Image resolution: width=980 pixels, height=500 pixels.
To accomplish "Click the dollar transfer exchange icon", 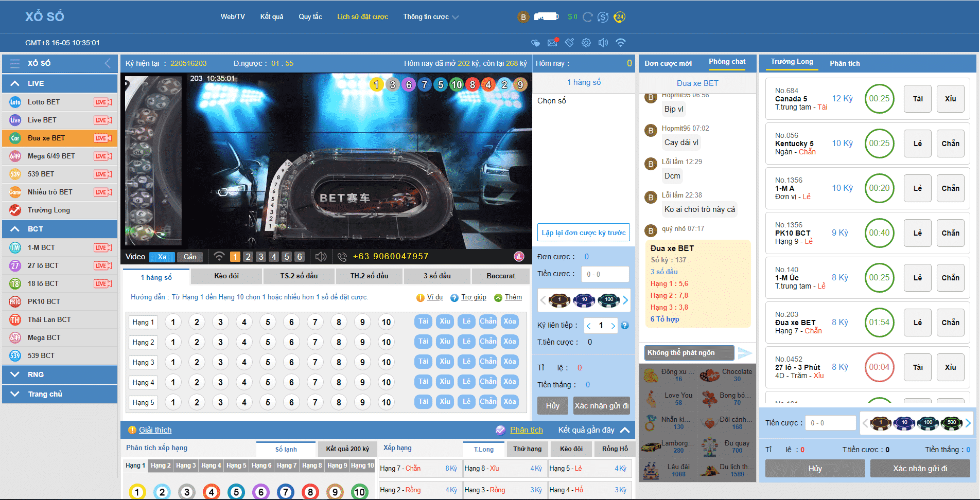I will pyautogui.click(x=603, y=17).
